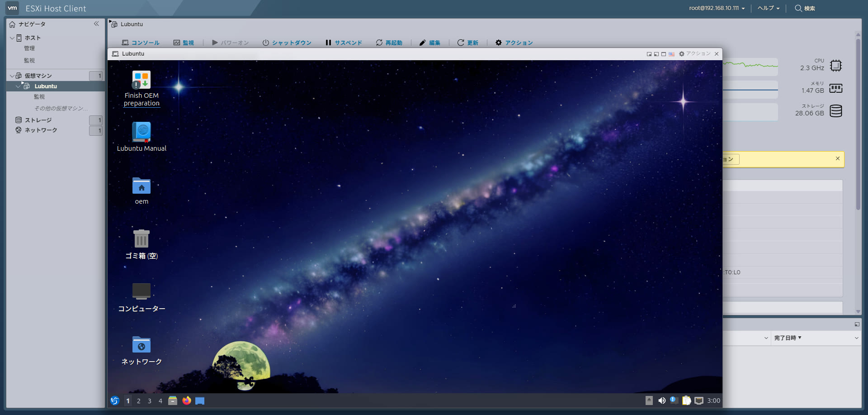Select the trash can desktop icon
Viewport: 868px width, 415px height.
point(142,239)
